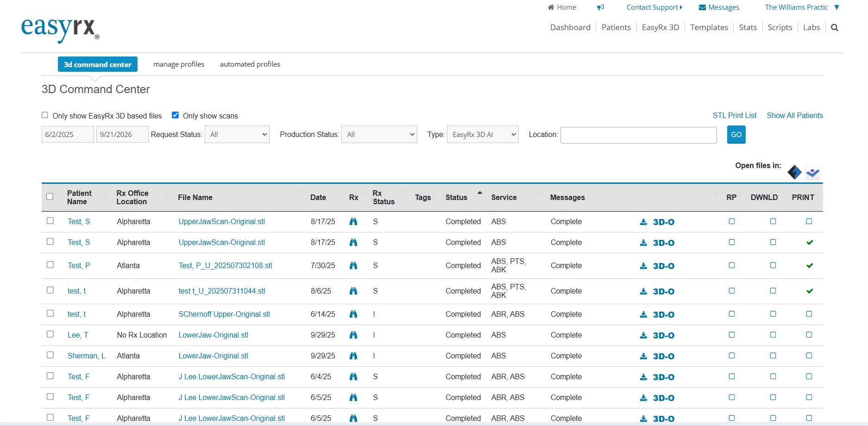Click binoculars in the 6/4/25 Test, F row

click(x=353, y=377)
